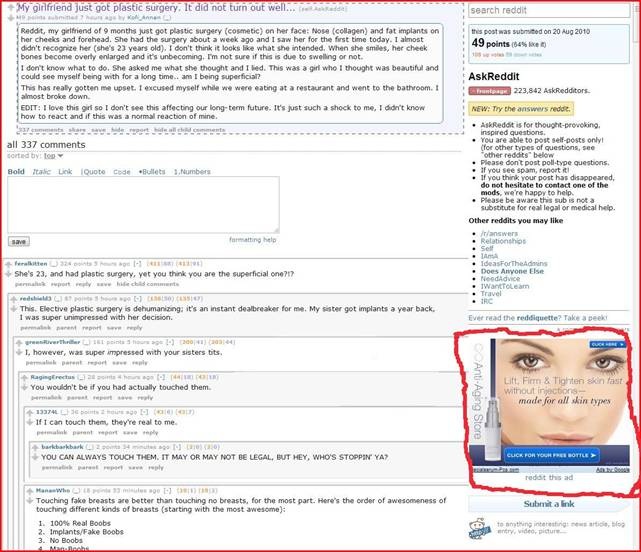Upvote MananWho's comment

(x=29, y=488)
